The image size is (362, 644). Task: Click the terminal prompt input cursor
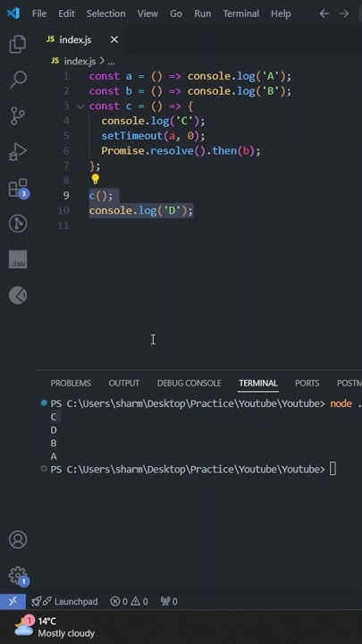(333, 469)
